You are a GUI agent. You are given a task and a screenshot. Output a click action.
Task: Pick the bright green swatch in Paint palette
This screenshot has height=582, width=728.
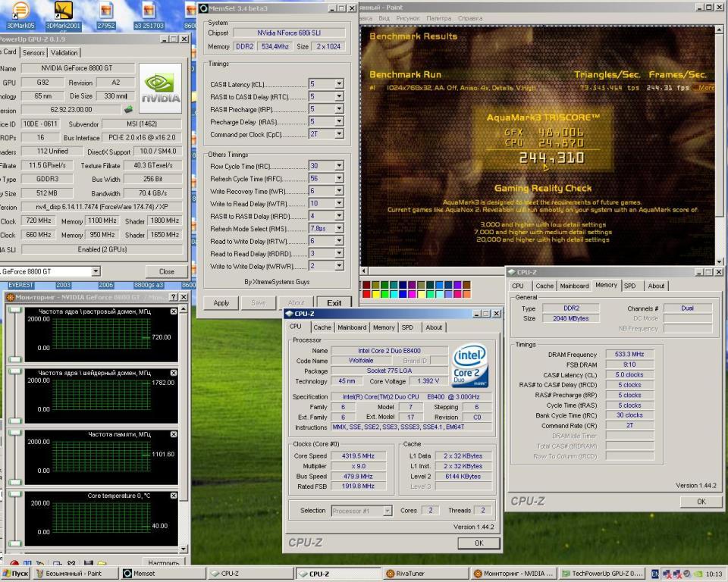tap(384, 294)
